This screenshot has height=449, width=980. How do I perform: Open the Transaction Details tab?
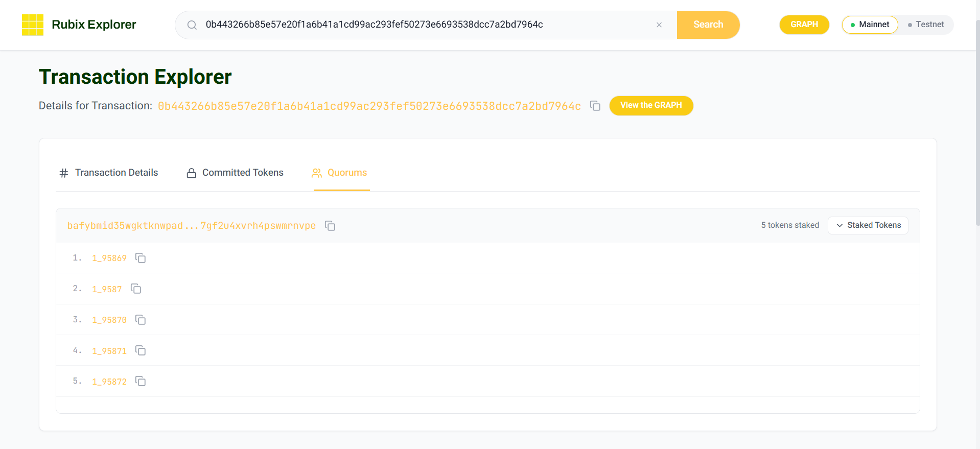(x=109, y=173)
